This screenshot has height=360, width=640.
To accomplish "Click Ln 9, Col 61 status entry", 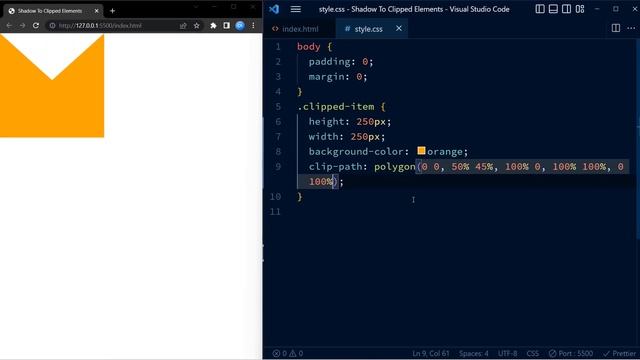I will tap(431, 353).
